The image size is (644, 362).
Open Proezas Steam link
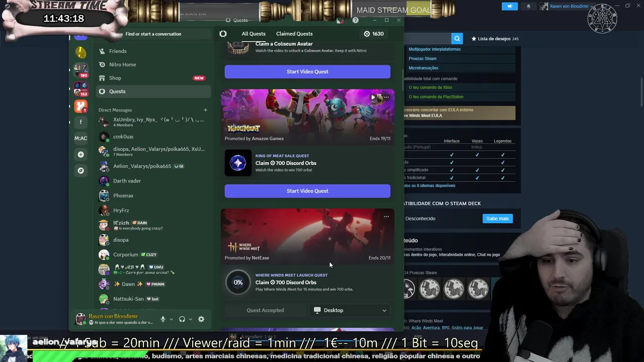tap(423, 58)
